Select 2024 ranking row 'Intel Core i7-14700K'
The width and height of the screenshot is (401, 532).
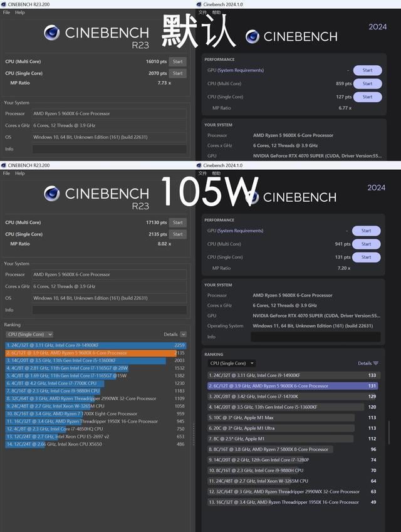coord(294,396)
